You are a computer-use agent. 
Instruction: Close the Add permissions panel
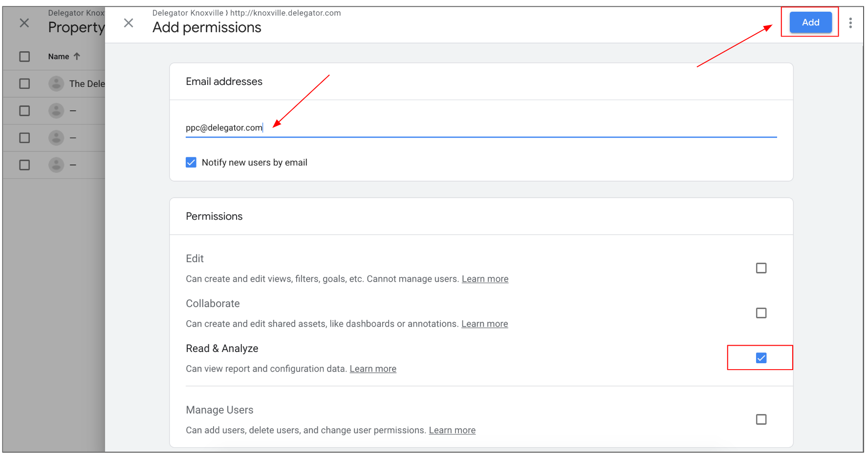[129, 23]
